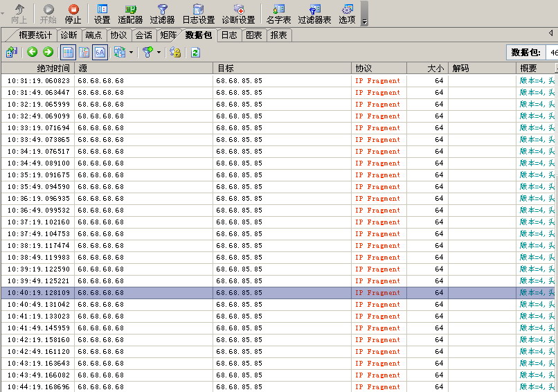The width and height of the screenshot is (558, 392).
Task: Toggle the packet list view button
Action: [x=68, y=52]
